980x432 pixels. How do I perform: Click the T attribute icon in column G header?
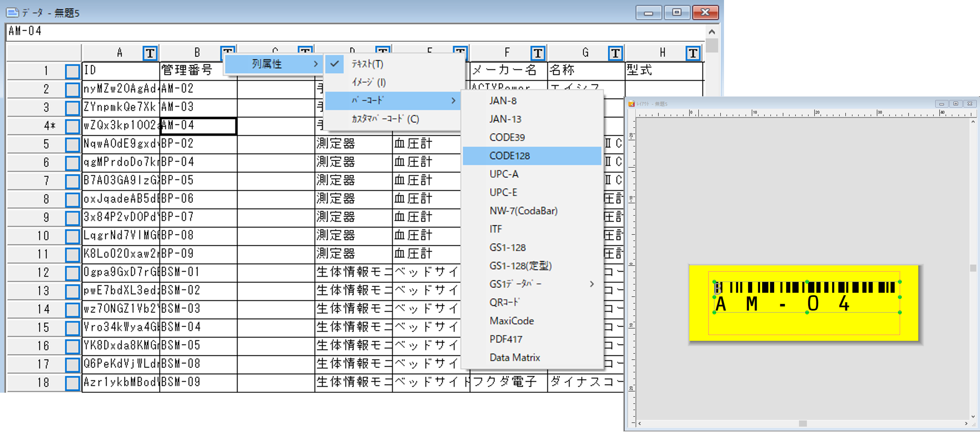(x=615, y=53)
